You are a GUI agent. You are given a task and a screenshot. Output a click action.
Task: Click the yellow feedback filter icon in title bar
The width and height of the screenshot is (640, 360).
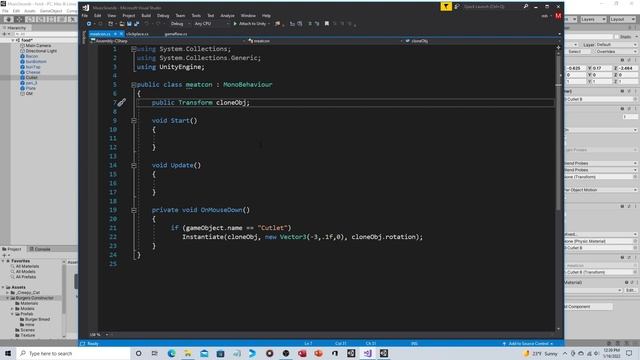pyautogui.click(x=446, y=6)
